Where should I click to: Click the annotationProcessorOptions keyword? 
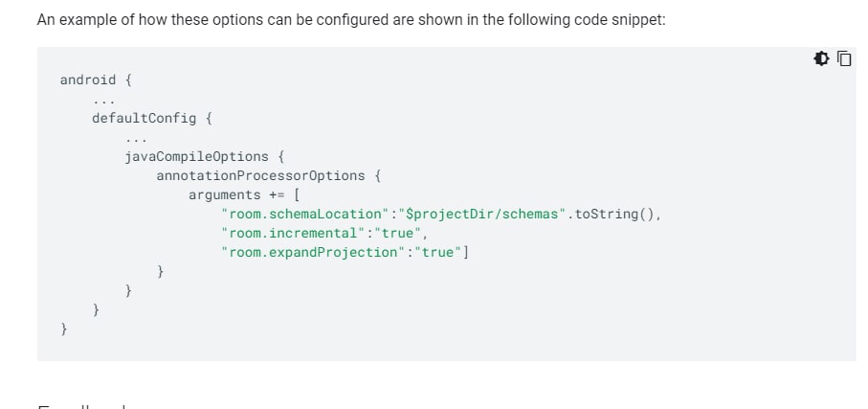[260, 175]
